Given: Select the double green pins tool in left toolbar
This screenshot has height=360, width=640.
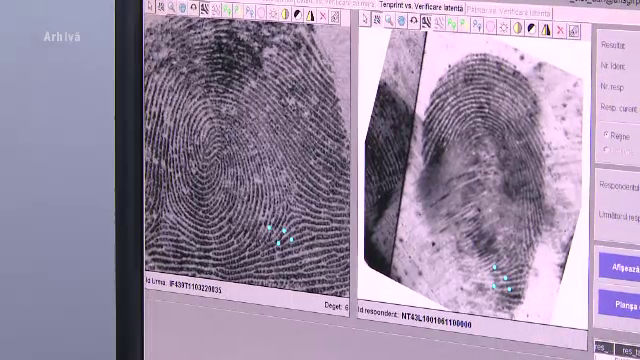Looking at the screenshot, I should coord(227,10).
